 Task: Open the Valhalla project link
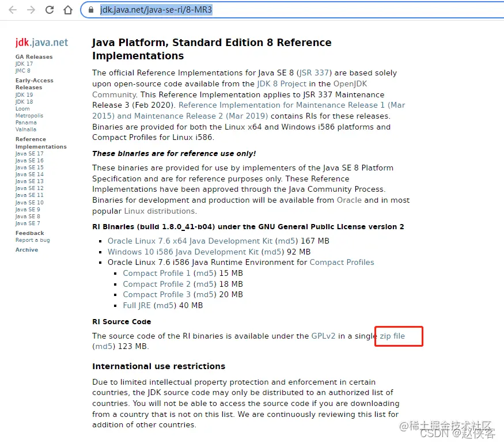click(26, 130)
